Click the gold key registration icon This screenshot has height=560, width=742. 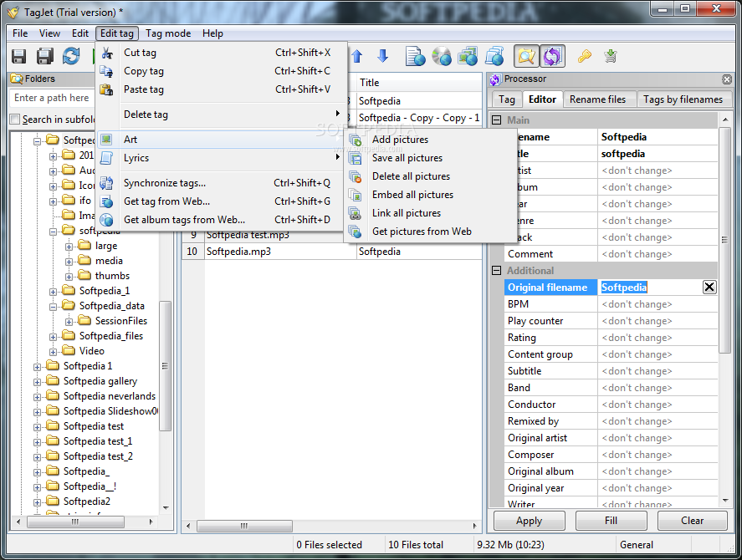click(x=585, y=56)
